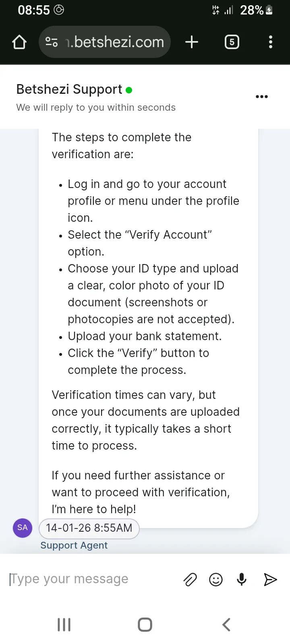
Task: Tap the green online status dot
Action: tap(129, 90)
